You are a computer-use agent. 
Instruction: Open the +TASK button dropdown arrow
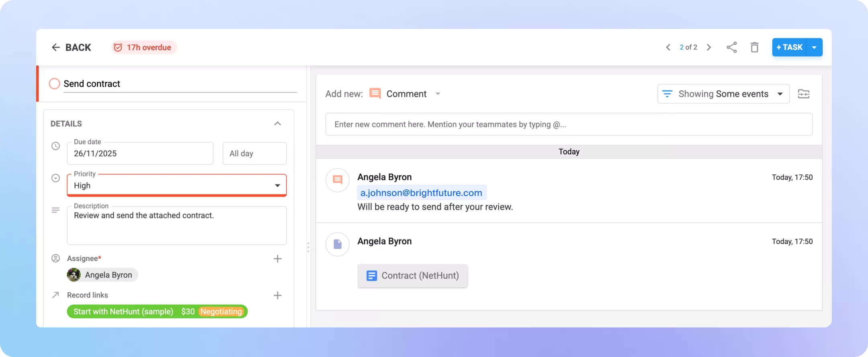tap(814, 47)
